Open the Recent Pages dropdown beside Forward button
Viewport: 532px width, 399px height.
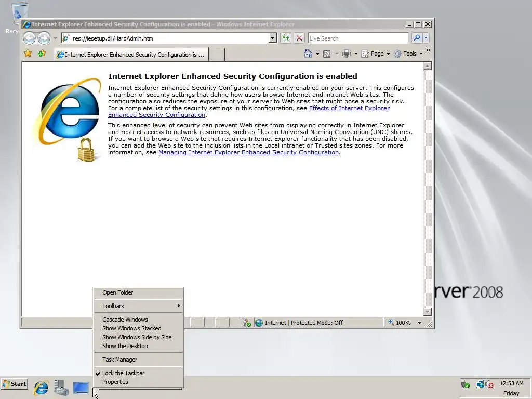click(x=55, y=38)
